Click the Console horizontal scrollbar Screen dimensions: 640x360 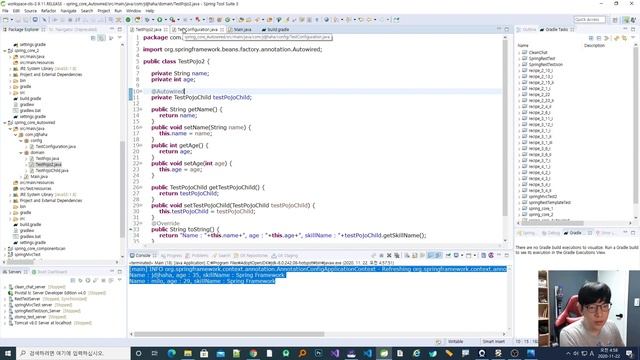coord(229,334)
